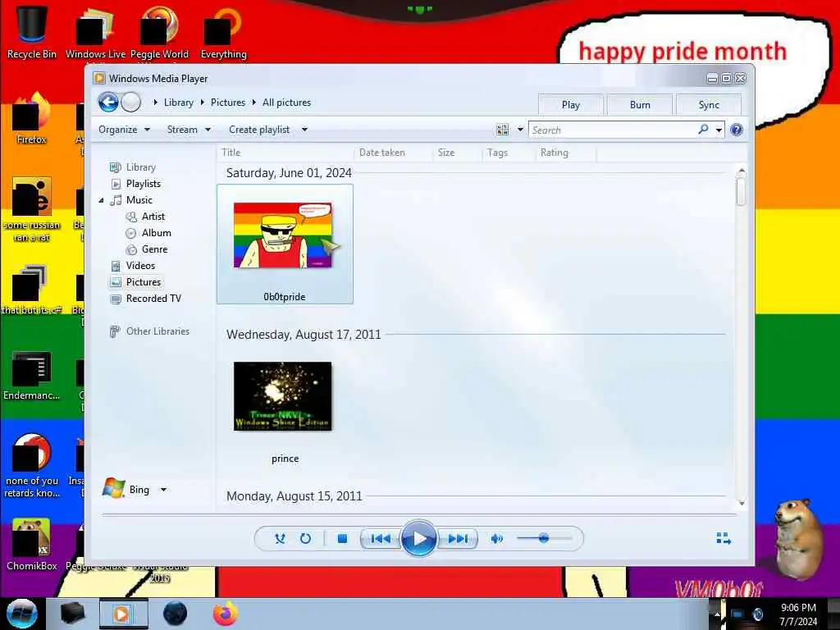Select Videos in the navigation pane

coord(140,266)
